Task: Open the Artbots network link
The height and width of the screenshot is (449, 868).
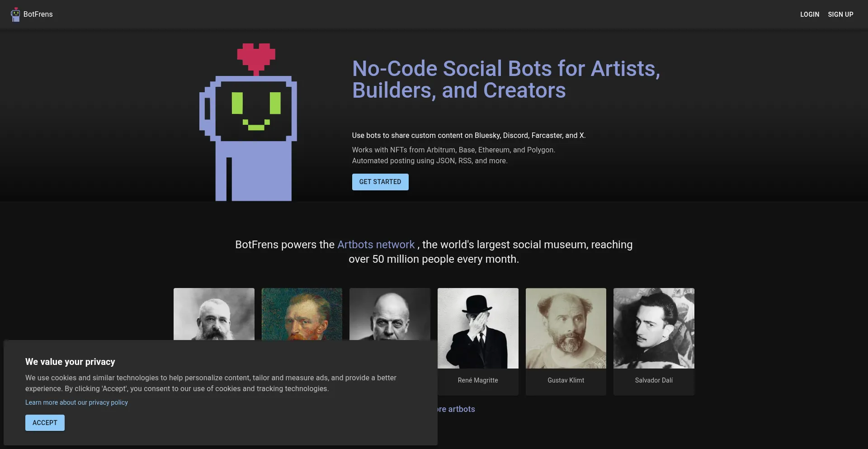Action: [x=376, y=245]
